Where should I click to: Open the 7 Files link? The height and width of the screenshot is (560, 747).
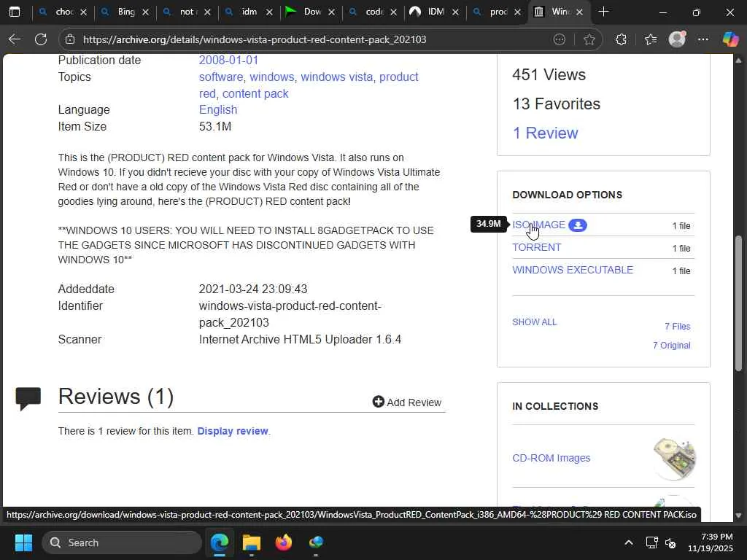point(678,327)
